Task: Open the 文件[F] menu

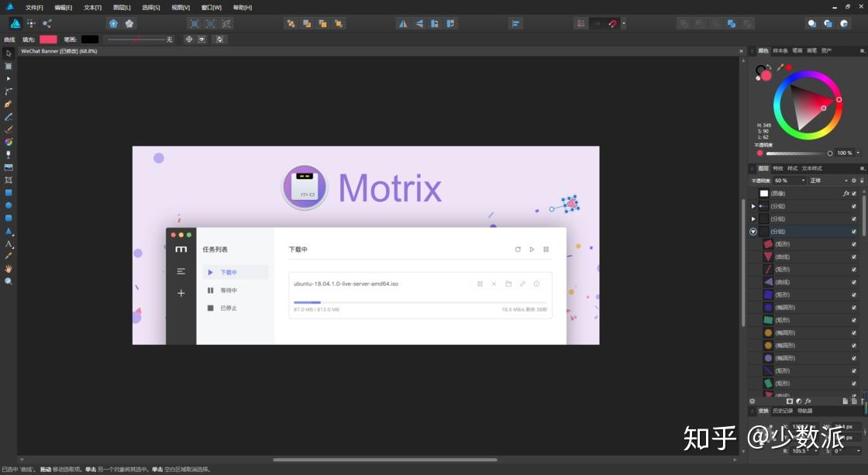Action: (34, 7)
